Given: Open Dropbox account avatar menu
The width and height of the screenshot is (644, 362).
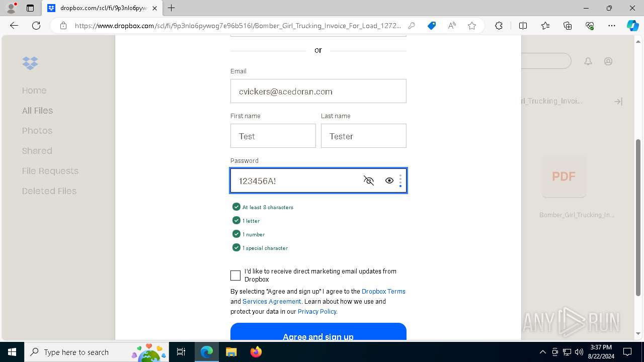Looking at the screenshot, I should pos(608,61).
